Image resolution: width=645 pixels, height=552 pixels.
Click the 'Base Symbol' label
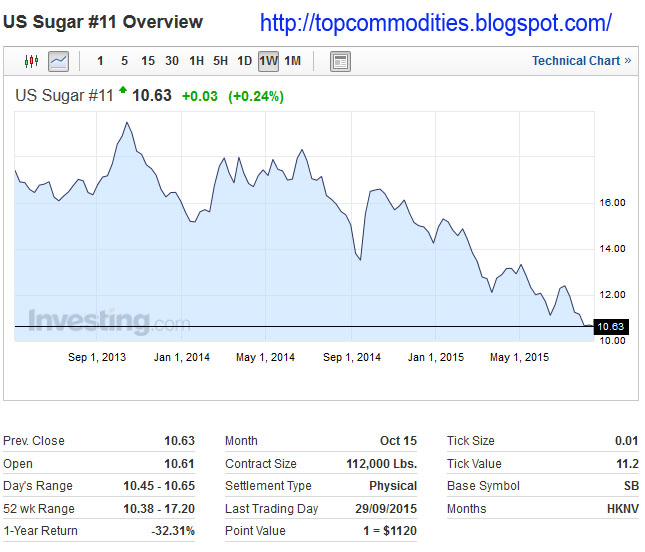(483, 486)
